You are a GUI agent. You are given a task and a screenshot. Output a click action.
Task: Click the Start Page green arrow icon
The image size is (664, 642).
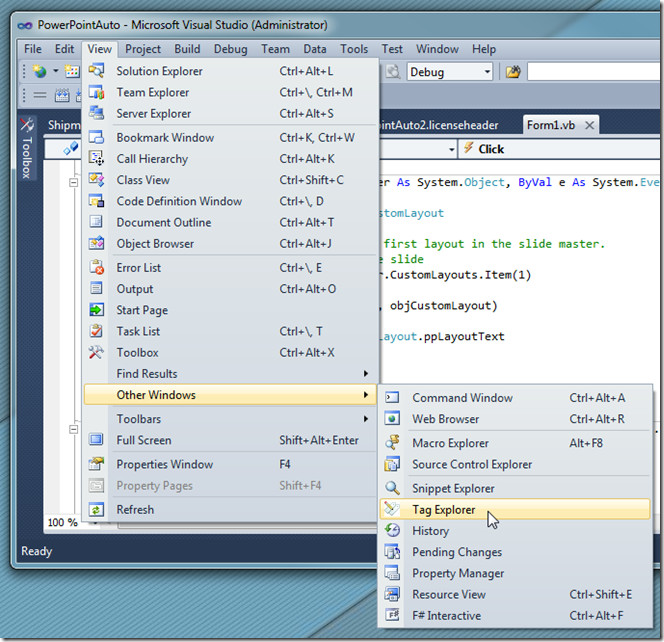(x=97, y=310)
